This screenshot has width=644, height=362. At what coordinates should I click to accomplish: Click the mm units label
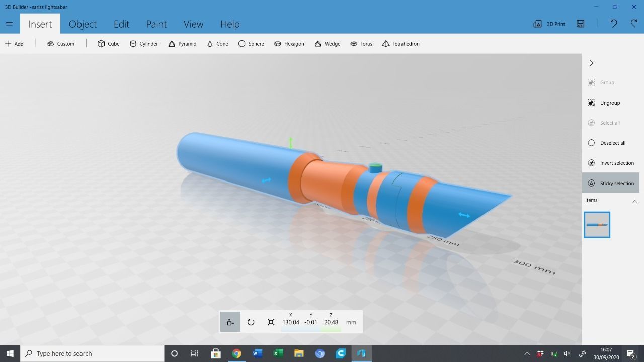point(351,322)
